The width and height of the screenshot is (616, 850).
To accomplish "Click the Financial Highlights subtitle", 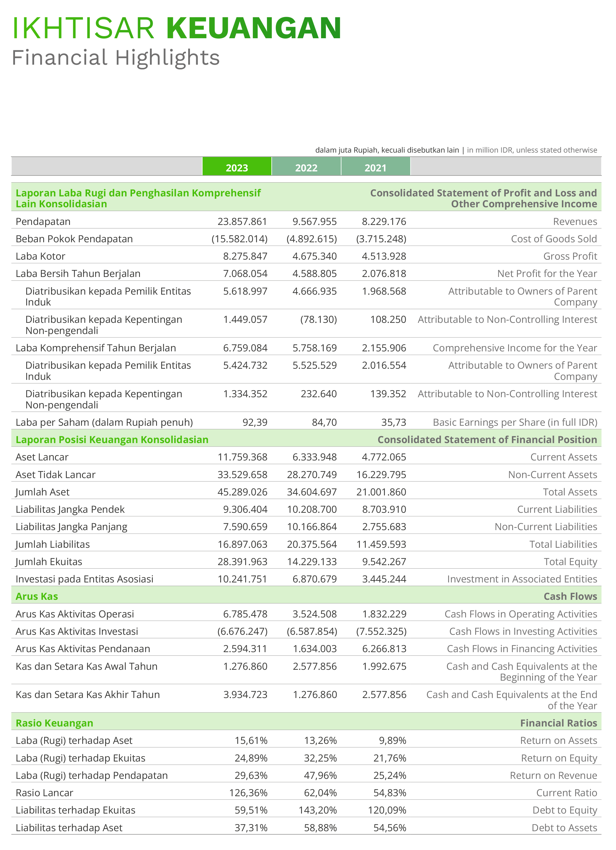I will point(116,58).
